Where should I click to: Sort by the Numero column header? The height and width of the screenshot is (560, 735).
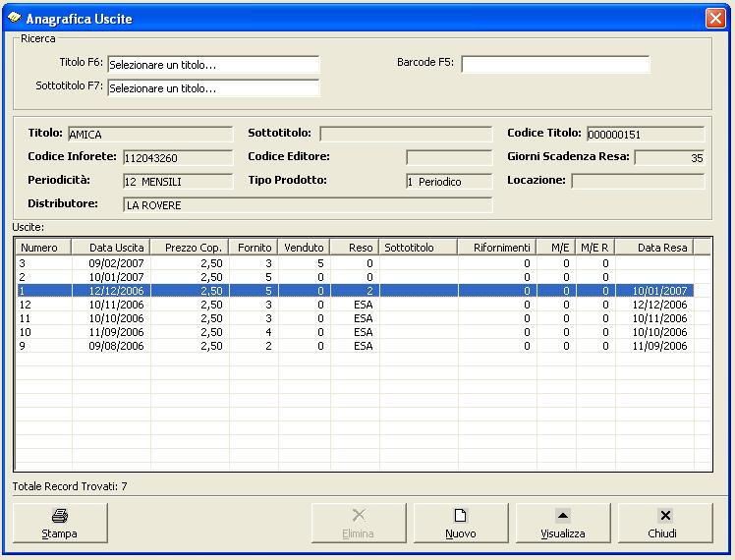click(43, 247)
